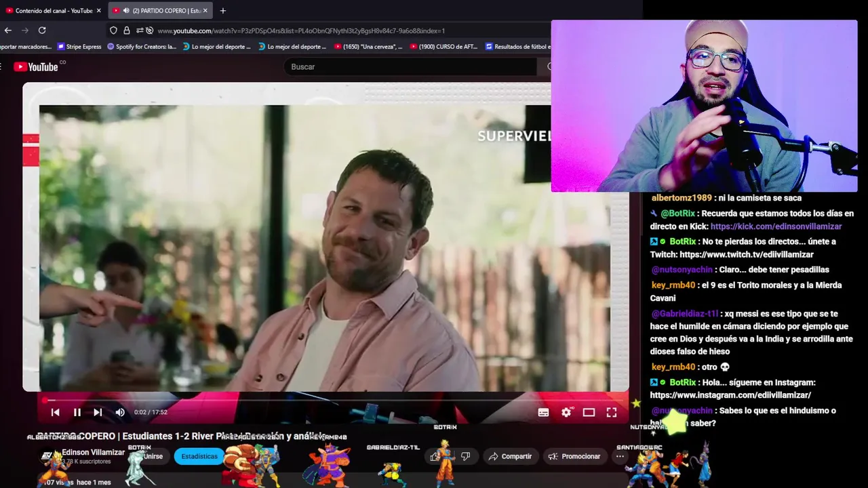This screenshot has width=868, height=488.
Task: Open 'Resultados de fútbol' bookmark
Action: pos(518,47)
